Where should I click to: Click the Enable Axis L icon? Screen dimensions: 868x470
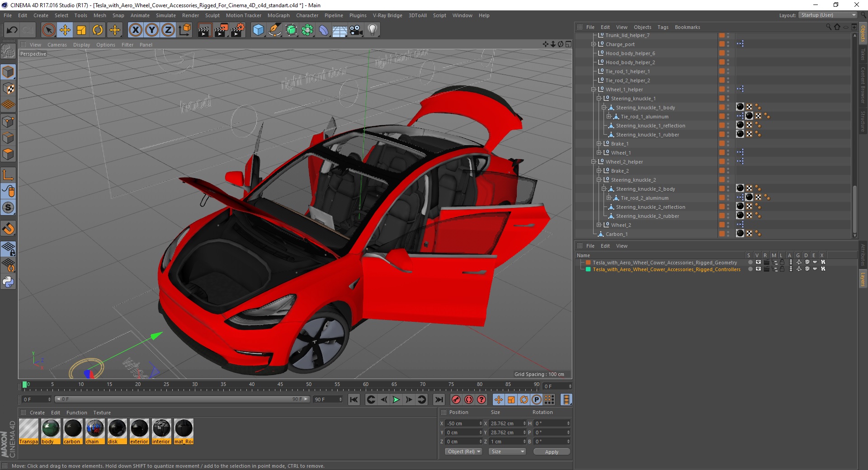(x=8, y=175)
